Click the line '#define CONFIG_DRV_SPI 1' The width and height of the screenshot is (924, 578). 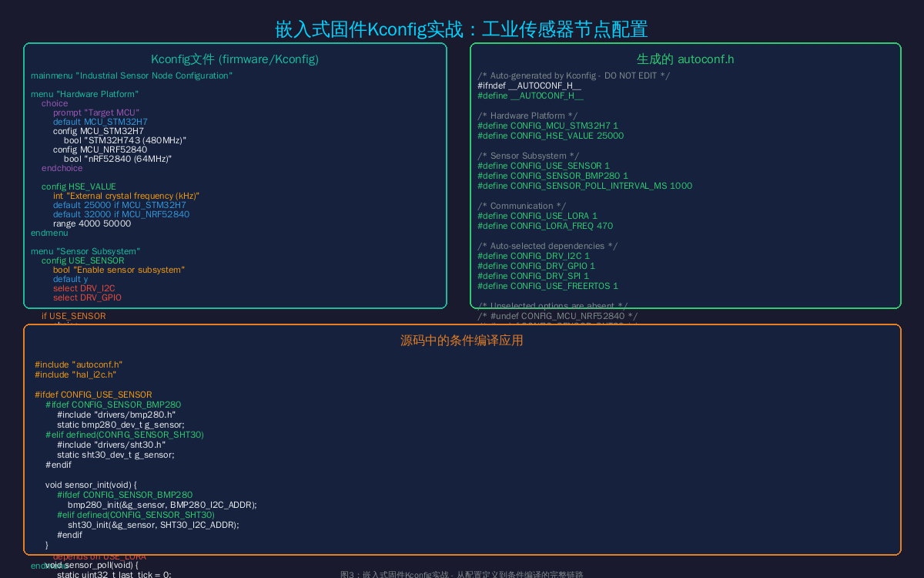[533, 276]
